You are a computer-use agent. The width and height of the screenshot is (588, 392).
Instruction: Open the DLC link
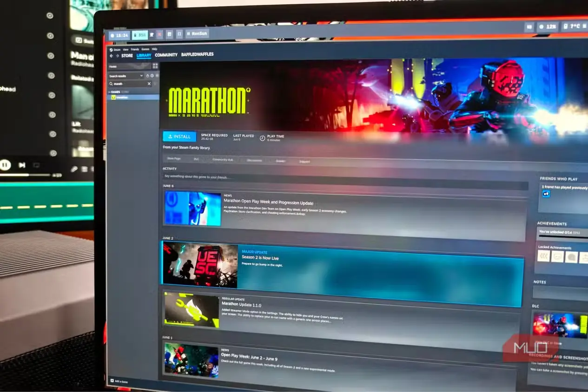click(196, 159)
